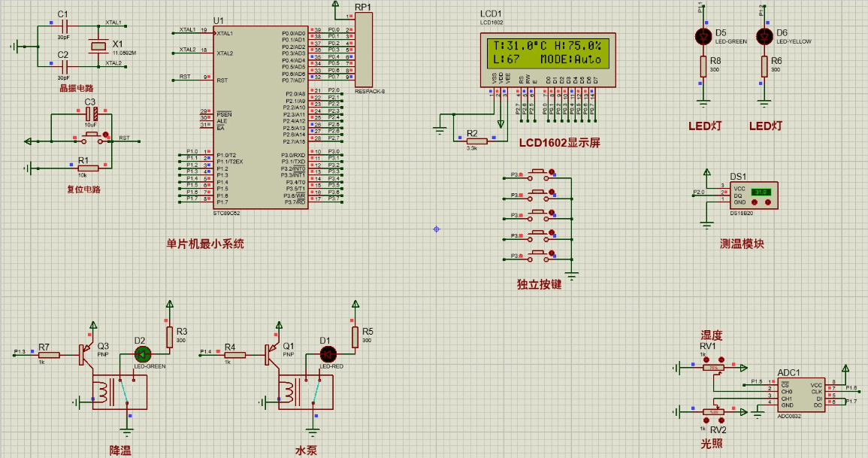The height and width of the screenshot is (458, 868).
Task: Click the DS18B20 temperature sensor DS1
Action: [x=753, y=195]
